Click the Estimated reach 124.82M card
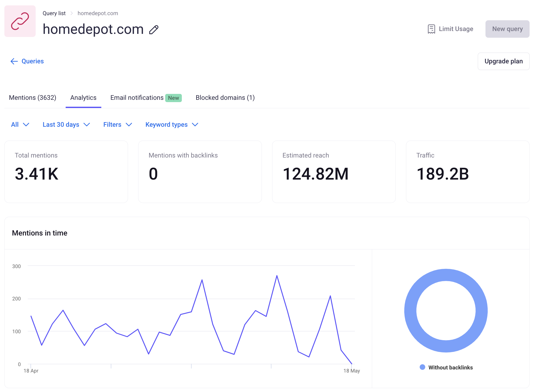The image size is (536, 392). point(334,172)
